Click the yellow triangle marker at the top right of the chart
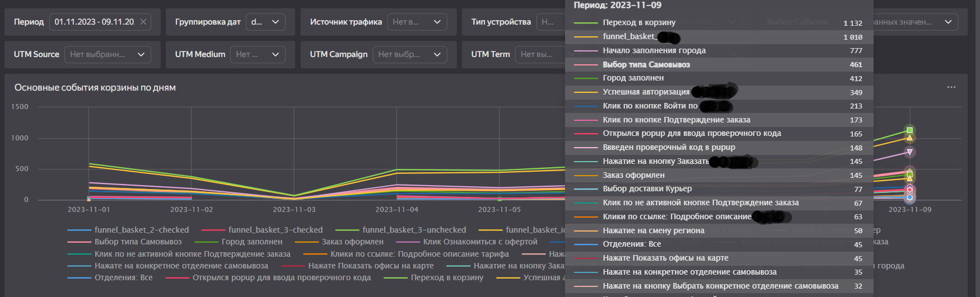 click(x=909, y=138)
